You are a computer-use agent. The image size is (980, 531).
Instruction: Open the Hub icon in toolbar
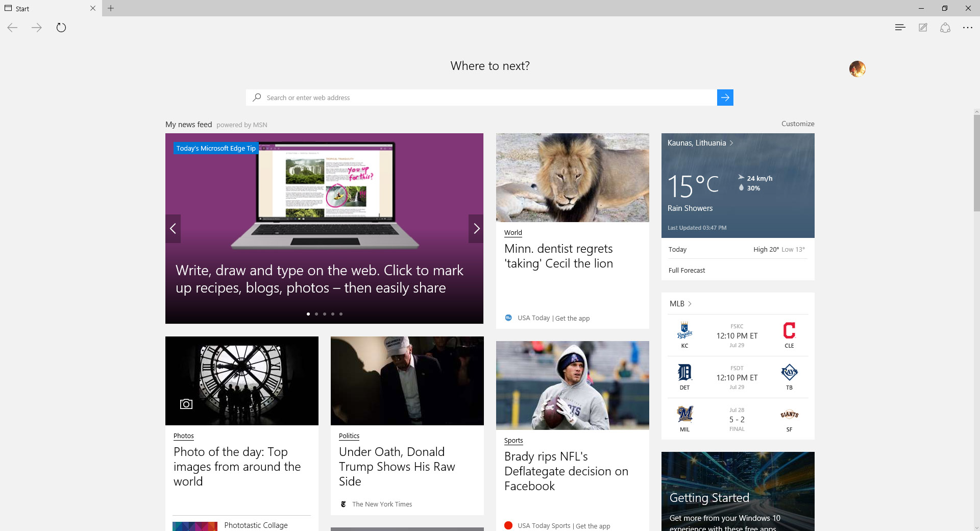[900, 28]
